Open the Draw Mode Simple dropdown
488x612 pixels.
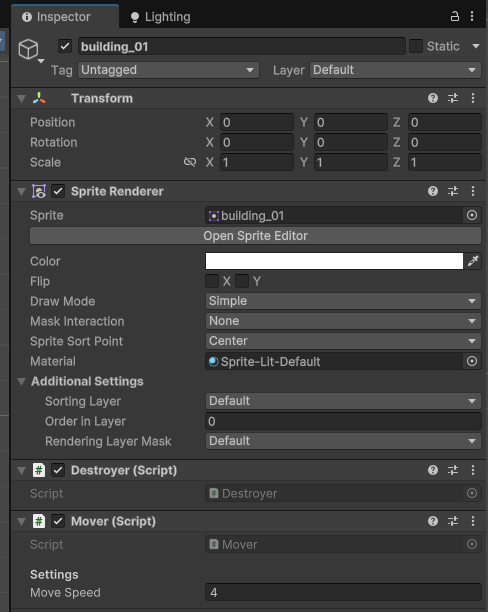pyautogui.click(x=343, y=301)
